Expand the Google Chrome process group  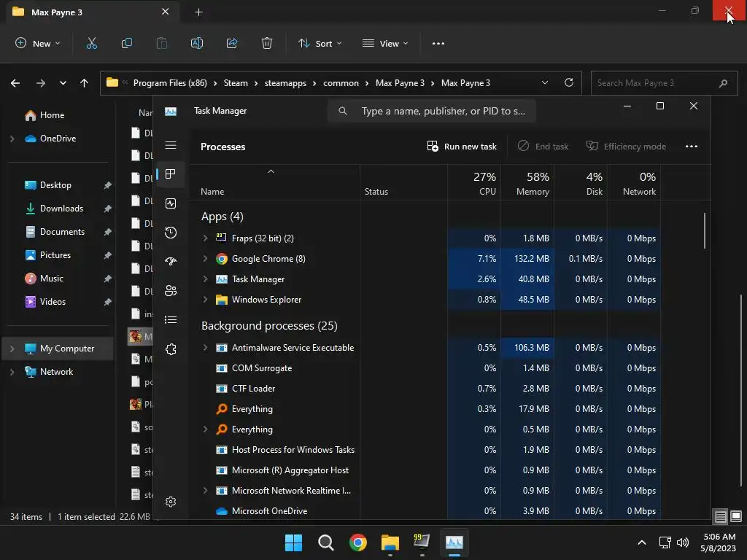(x=205, y=258)
